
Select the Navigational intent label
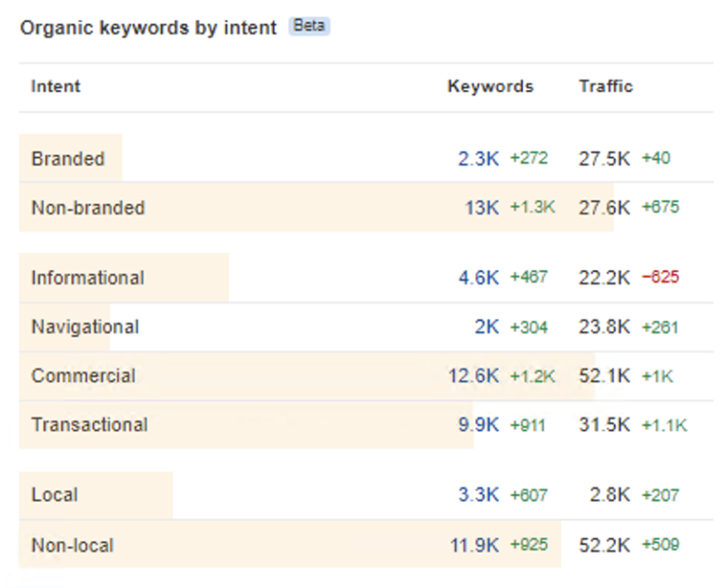click(x=86, y=327)
